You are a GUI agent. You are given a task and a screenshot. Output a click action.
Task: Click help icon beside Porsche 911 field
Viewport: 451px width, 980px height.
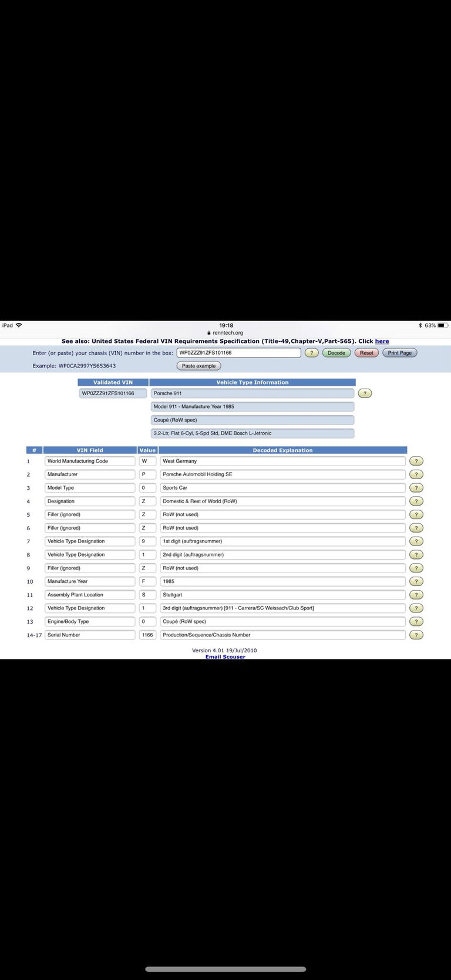click(x=365, y=393)
